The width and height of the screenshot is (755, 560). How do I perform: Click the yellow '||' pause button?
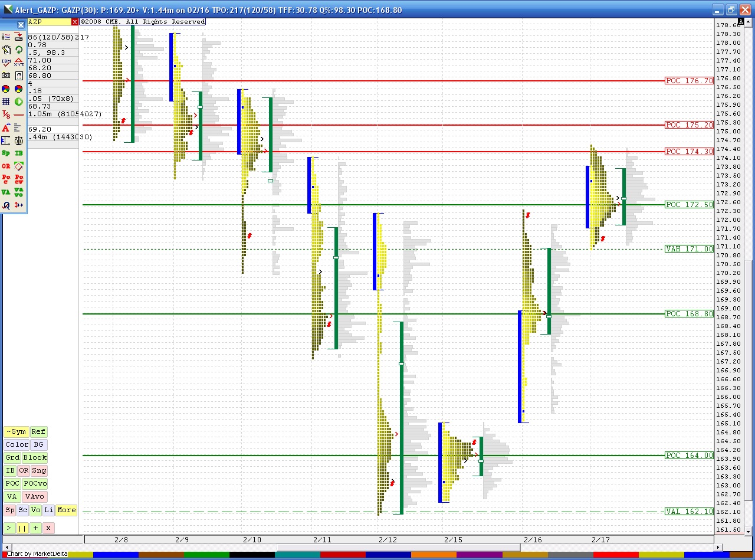(23, 528)
